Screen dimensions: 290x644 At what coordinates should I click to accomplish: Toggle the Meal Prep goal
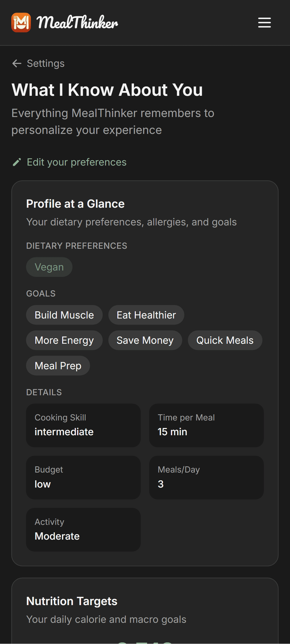pos(58,365)
